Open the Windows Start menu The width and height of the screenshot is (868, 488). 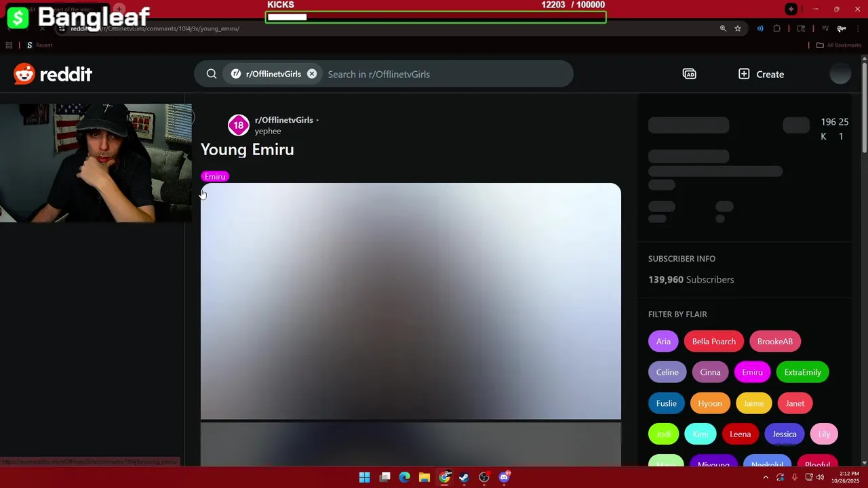[x=364, y=477]
